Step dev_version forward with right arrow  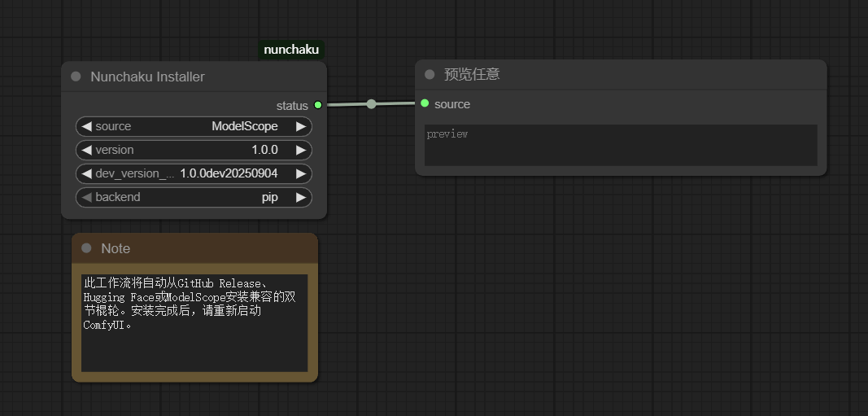click(301, 173)
